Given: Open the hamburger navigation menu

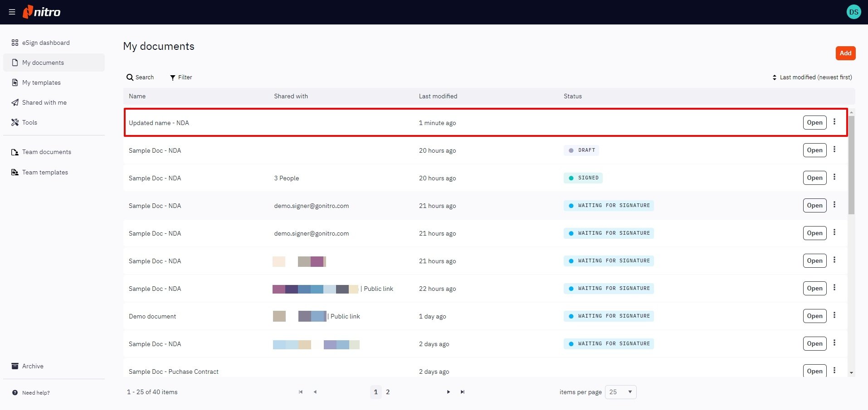Looking at the screenshot, I should 12,12.
